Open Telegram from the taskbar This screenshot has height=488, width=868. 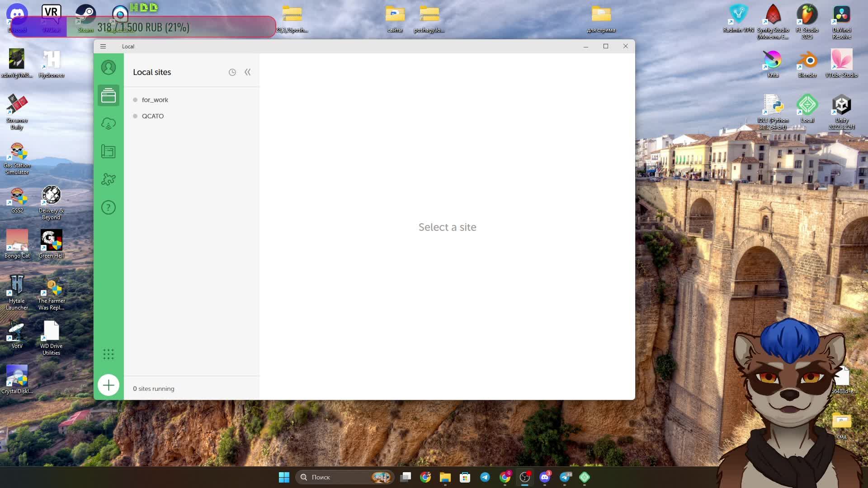tap(485, 477)
